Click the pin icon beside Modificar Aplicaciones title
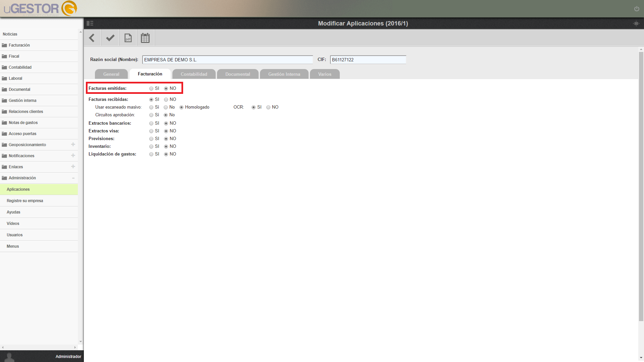 (x=636, y=23)
